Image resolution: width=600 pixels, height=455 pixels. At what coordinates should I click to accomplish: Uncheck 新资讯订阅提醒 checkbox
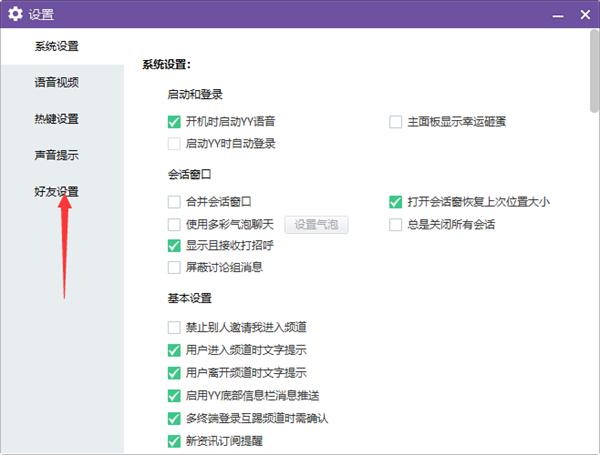pyautogui.click(x=175, y=440)
